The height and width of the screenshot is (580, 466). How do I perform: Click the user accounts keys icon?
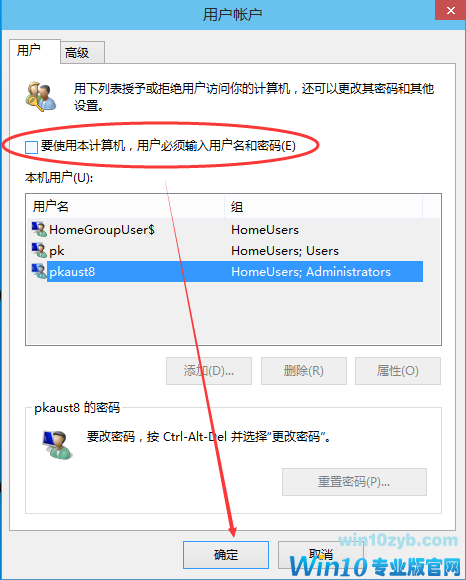(41, 97)
